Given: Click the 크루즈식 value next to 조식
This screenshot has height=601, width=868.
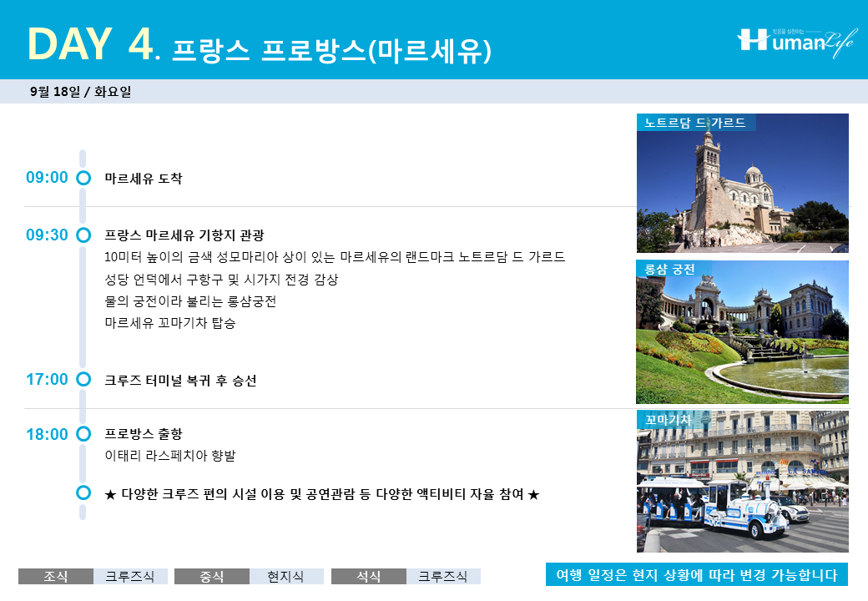Looking at the screenshot, I should pos(130,576).
